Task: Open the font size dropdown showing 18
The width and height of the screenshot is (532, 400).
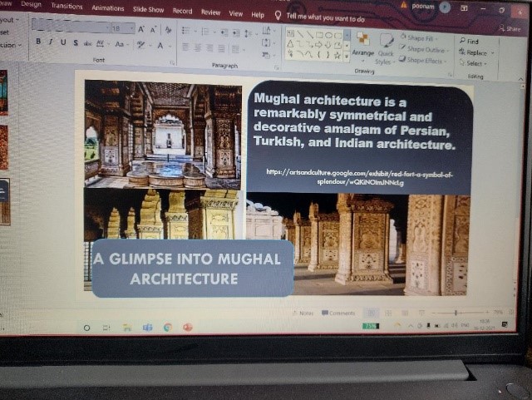Action: [122, 28]
